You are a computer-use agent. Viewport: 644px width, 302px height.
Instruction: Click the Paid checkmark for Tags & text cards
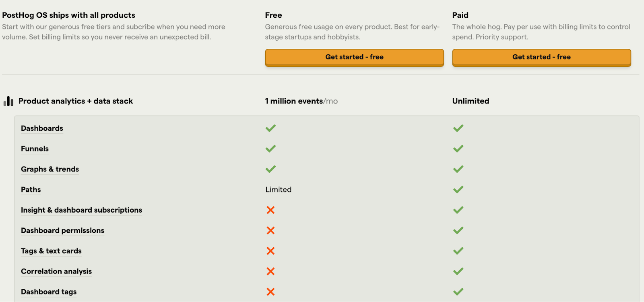click(x=458, y=251)
